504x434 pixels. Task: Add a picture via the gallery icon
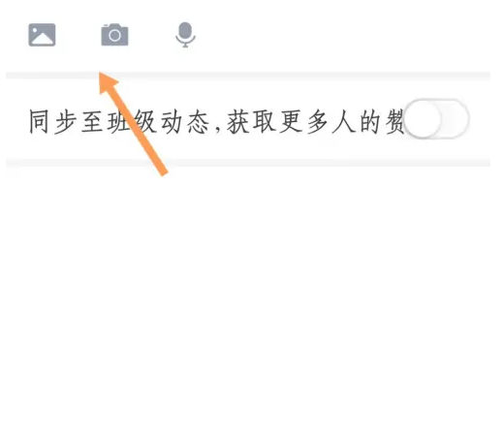click(42, 35)
